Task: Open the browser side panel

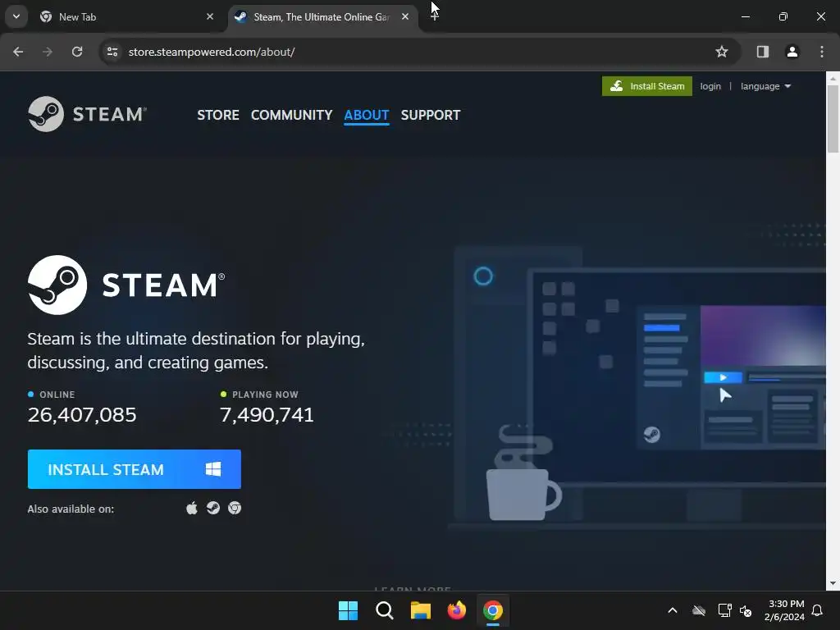Action: tap(763, 52)
